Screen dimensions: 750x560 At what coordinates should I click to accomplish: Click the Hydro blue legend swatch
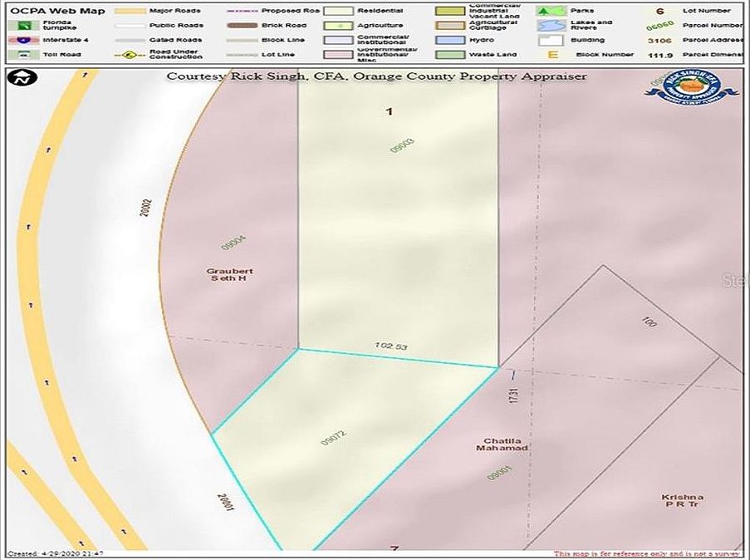pyautogui.click(x=450, y=40)
